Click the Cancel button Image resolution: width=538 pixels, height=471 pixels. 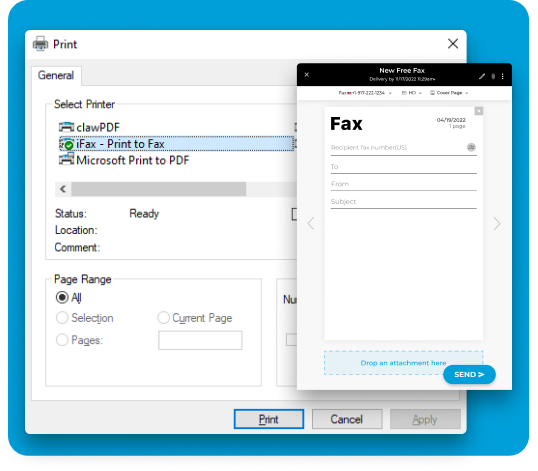coord(347,419)
